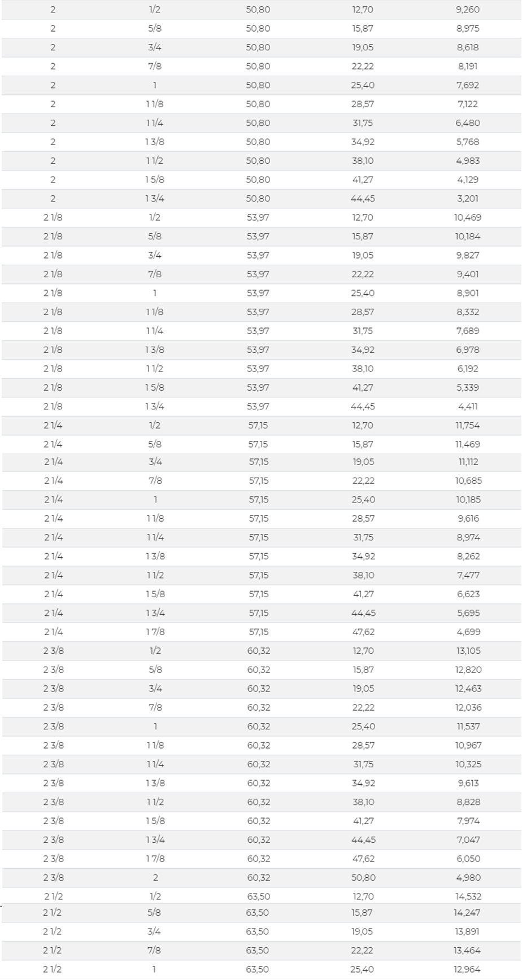Click the 12,964 cell in the last row

coord(467,969)
